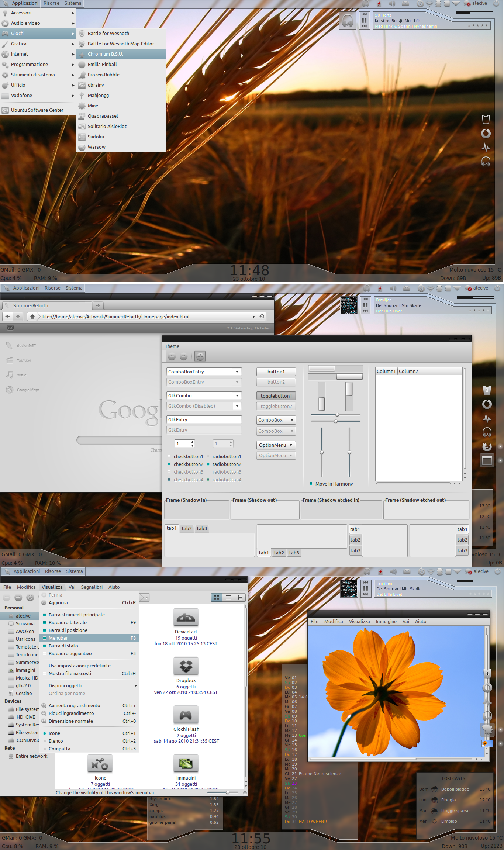Open the enabled ComboBoxEntry dropdown arrow
Viewport: 504px width, 850px height.
237,372
